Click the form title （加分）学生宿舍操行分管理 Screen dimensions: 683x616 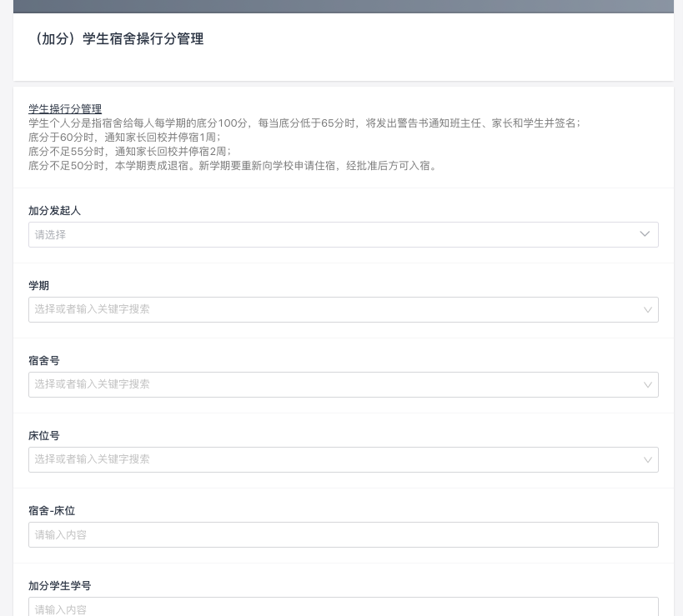[116, 38]
